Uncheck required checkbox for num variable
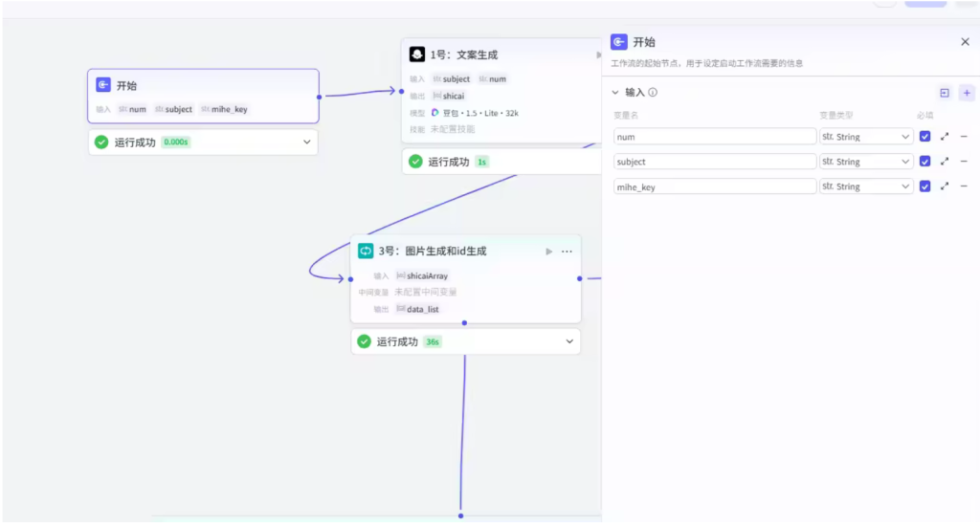This screenshot has width=980, height=526. [x=924, y=137]
